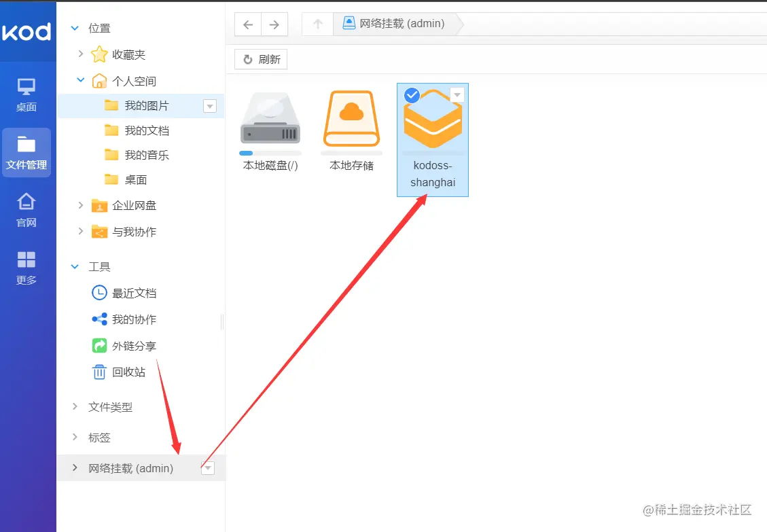This screenshot has width=767, height=532.
Task: Expand the 网络挂载 (admin) node
Action: 75,467
